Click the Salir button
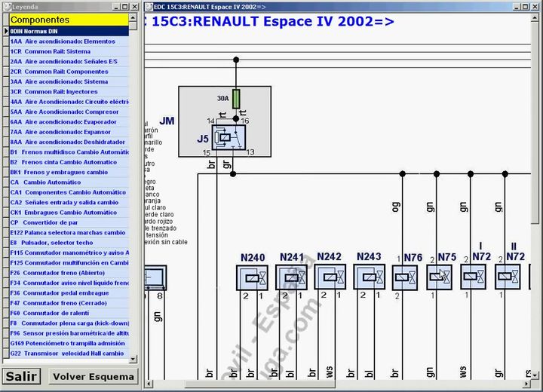This screenshot has width=543, height=392. tap(21, 376)
